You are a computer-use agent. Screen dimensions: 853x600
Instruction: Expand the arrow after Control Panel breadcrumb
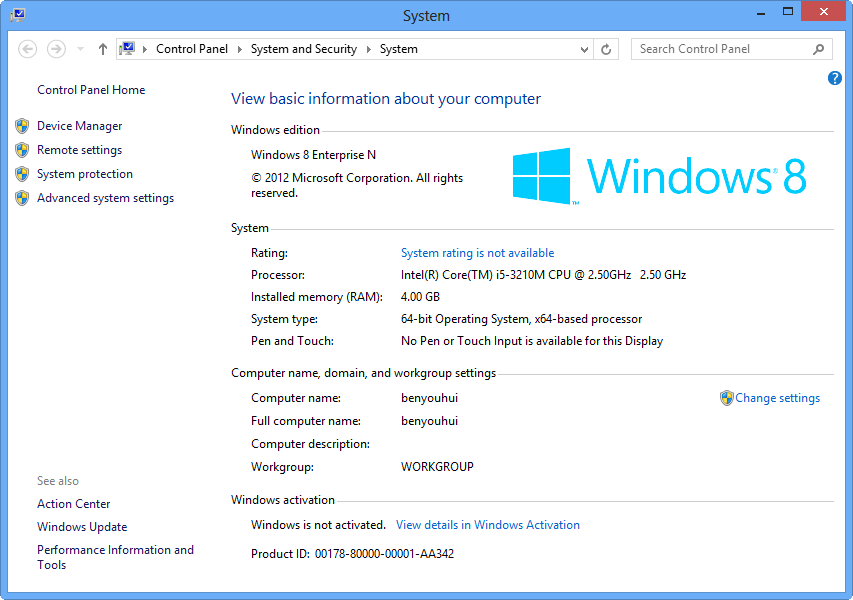click(x=239, y=49)
